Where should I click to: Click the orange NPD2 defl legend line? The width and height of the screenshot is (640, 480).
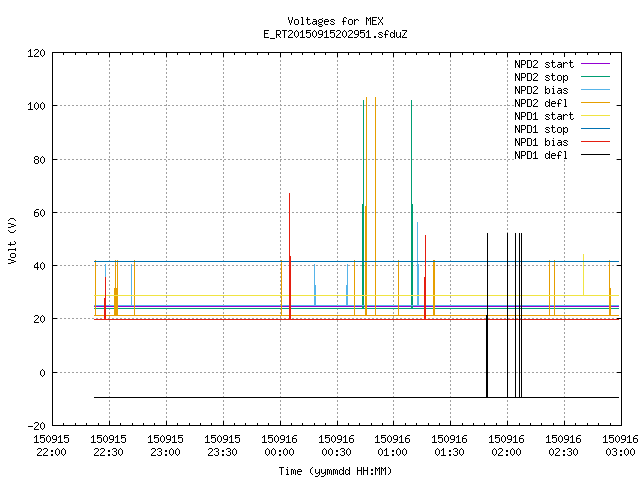click(x=595, y=102)
